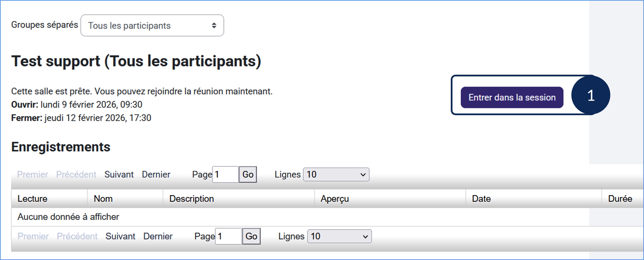Sort by the Durée column header
The height and width of the screenshot is (260, 644).
point(620,199)
